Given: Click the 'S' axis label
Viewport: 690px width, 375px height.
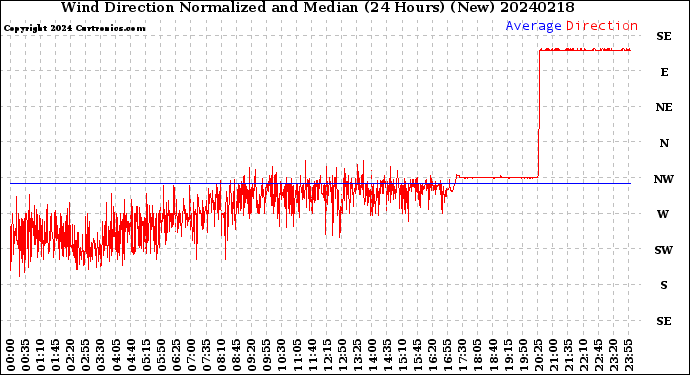Looking at the screenshot, I should click(x=664, y=285).
